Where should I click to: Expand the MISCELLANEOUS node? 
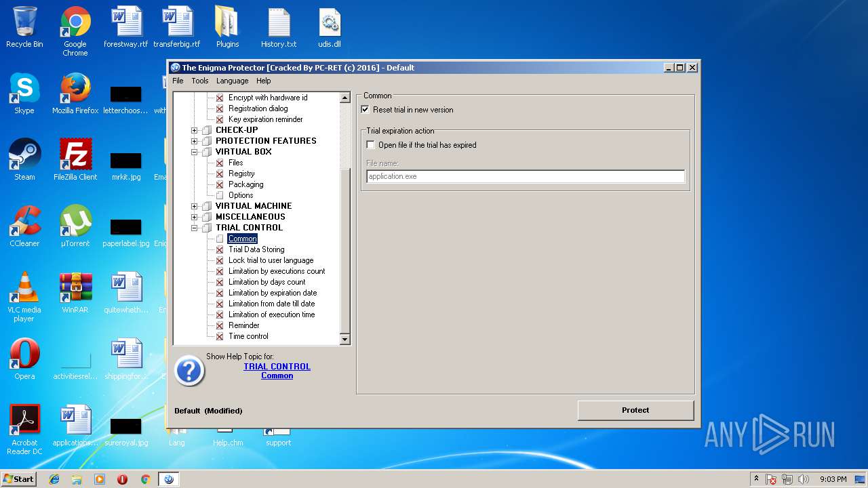[x=194, y=217]
